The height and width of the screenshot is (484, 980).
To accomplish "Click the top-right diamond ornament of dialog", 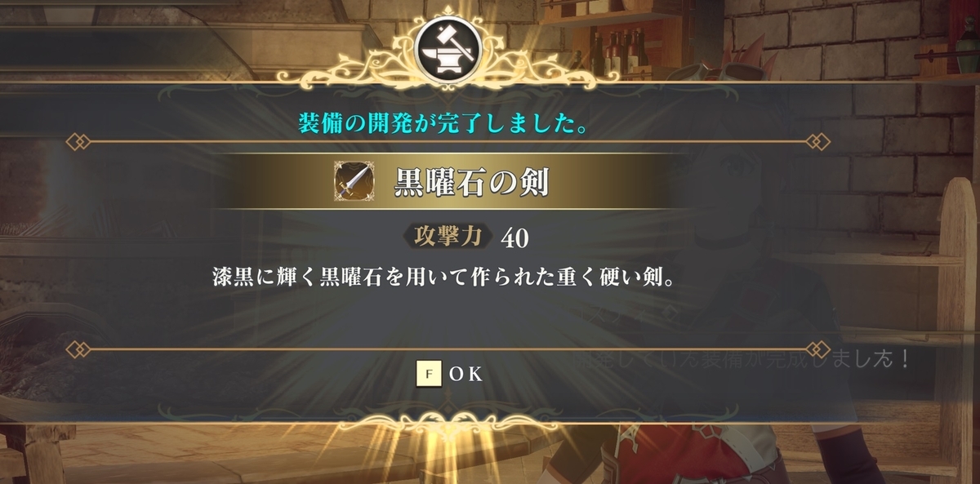I will point(817,142).
